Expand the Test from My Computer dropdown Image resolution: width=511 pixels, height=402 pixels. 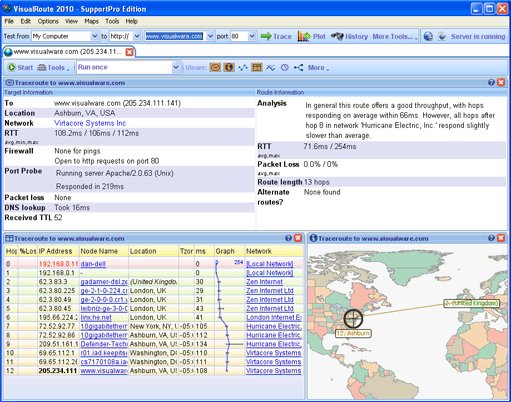tap(95, 36)
